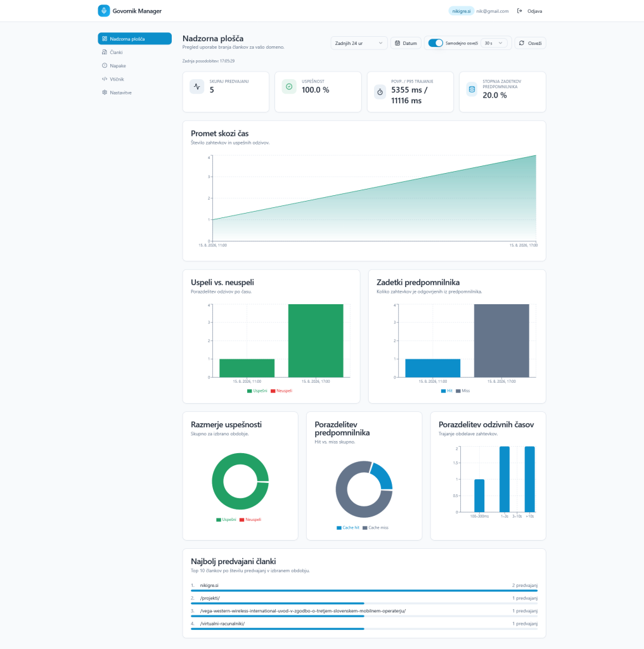Click the calendar icon in the Datum button

[397, 43]
